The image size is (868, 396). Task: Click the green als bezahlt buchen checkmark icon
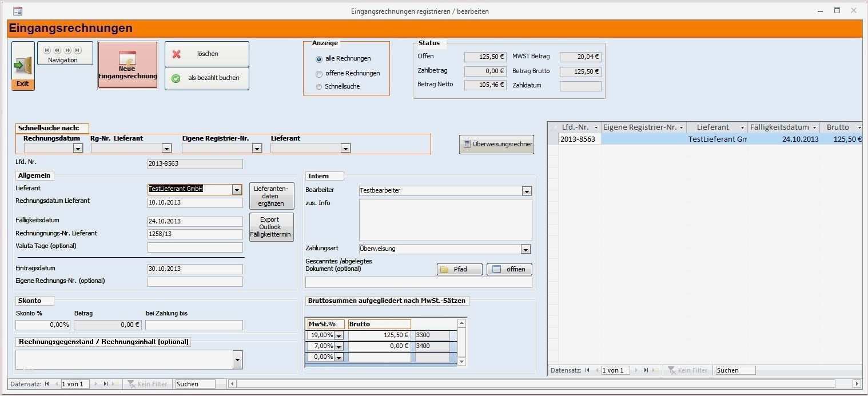tap(176, 78)
